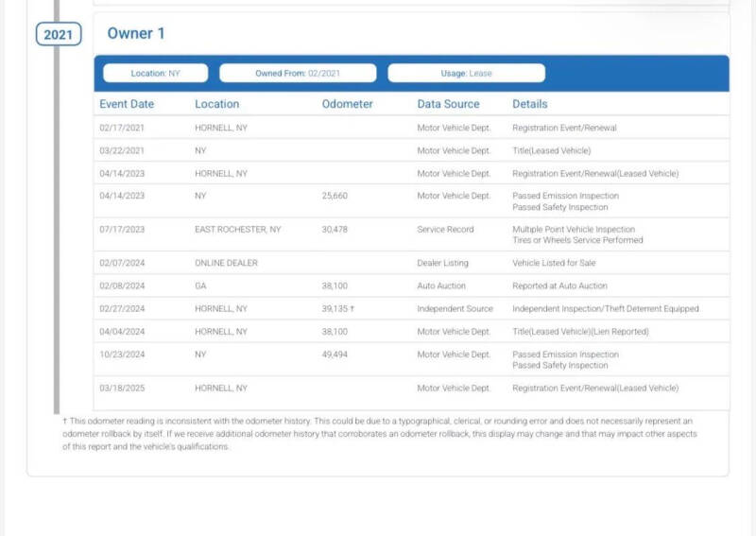Image resolution: width=756 pixels, height=536 pixels.
Task: Click the Event Date column header
Action: coord(127,104)
